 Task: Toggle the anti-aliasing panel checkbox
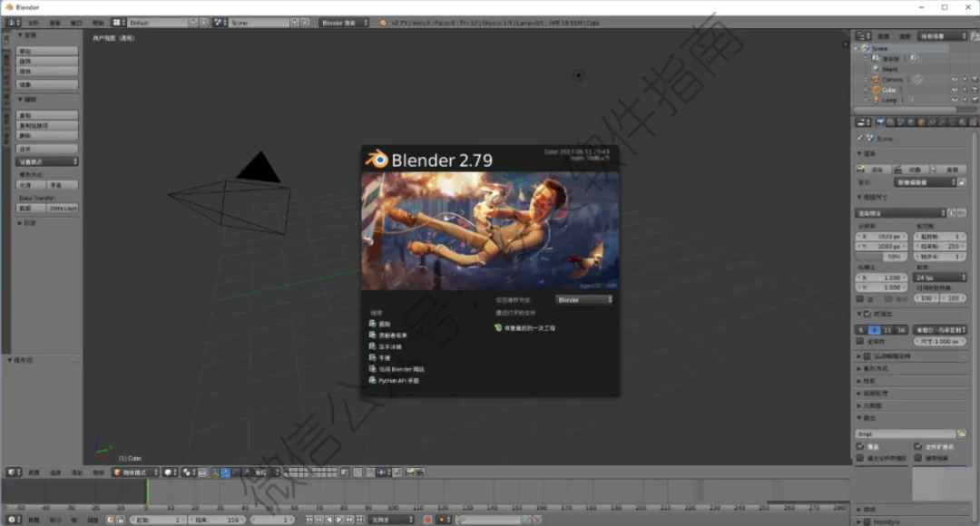pos(867,314)
